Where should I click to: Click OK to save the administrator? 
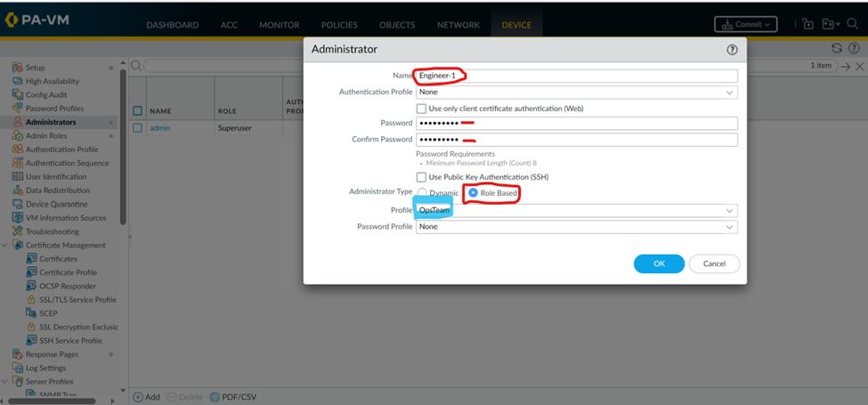pos(659,263)
